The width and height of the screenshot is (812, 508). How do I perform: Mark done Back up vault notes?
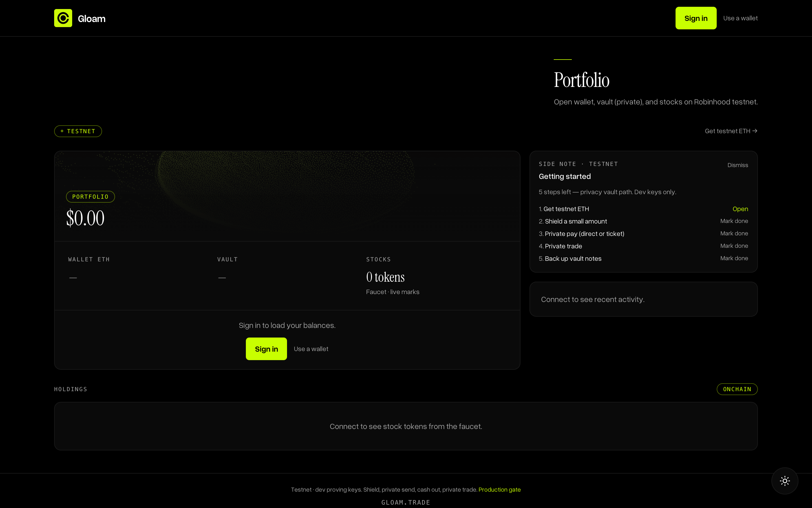point(734,258)
